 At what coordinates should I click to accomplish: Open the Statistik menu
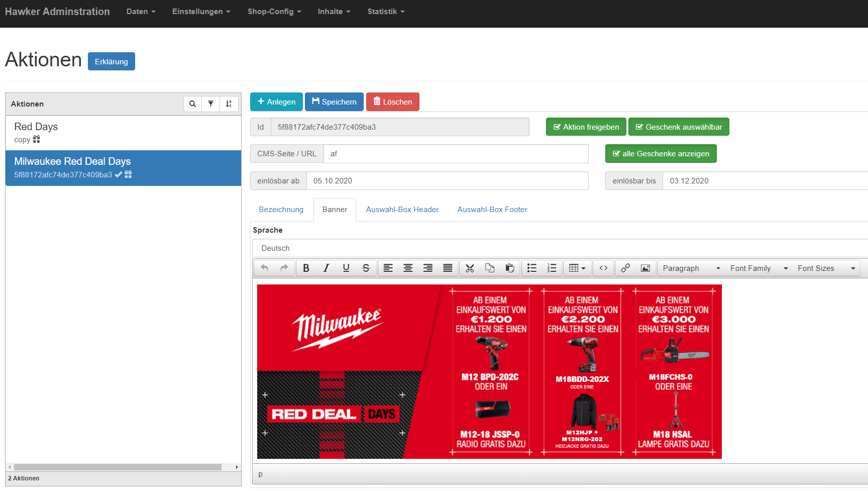(x=386, y=12)
